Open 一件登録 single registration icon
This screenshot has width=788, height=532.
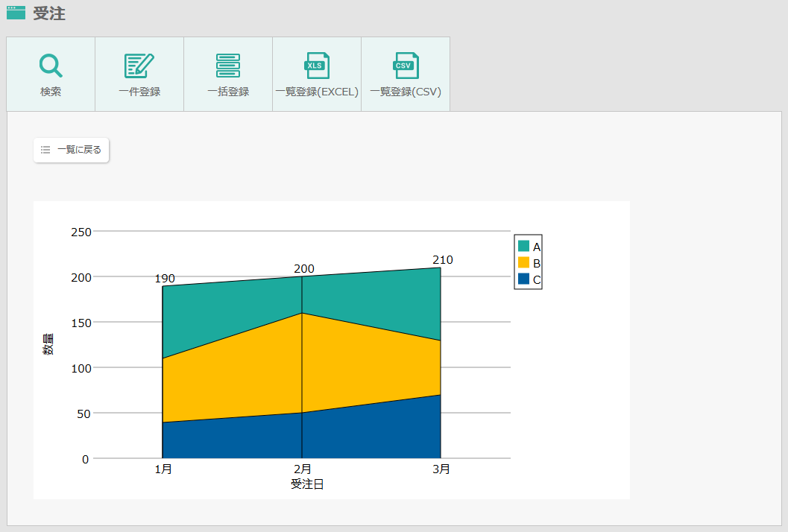[139, 66]
